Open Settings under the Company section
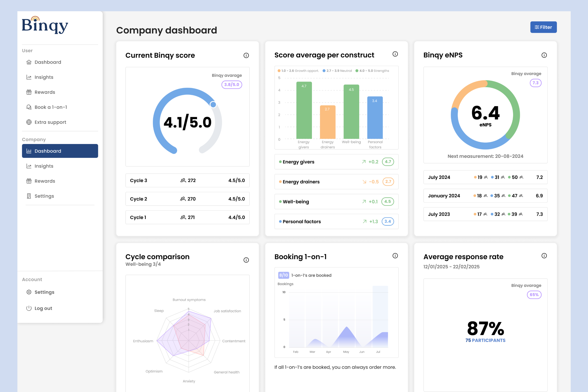 point(44,196)
